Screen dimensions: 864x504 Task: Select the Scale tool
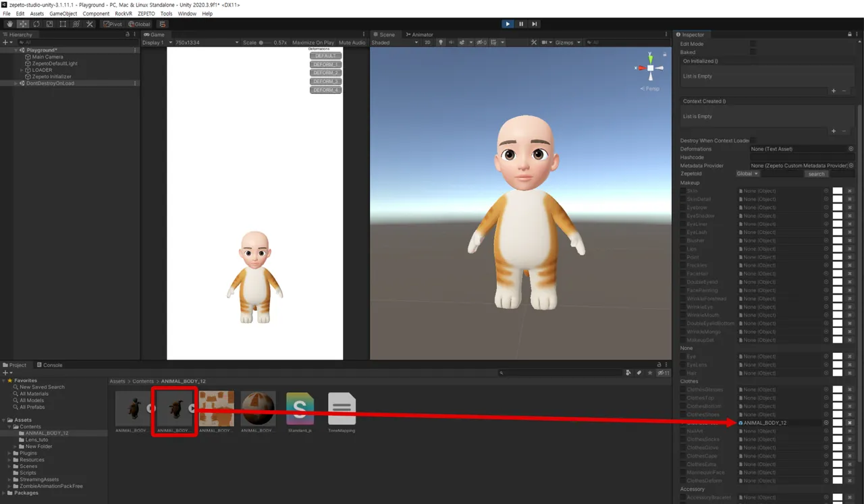tap(48, 23)
